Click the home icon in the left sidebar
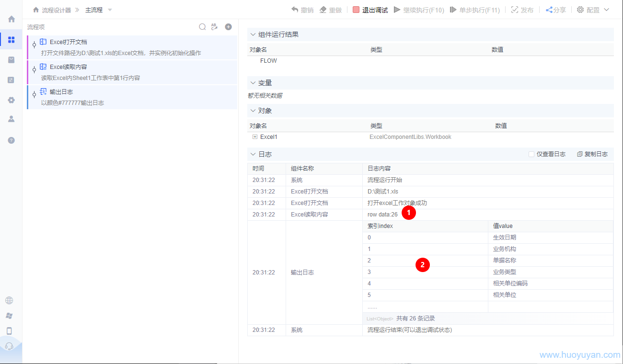This screenshot has height=364, width=623. click(11, 19)
